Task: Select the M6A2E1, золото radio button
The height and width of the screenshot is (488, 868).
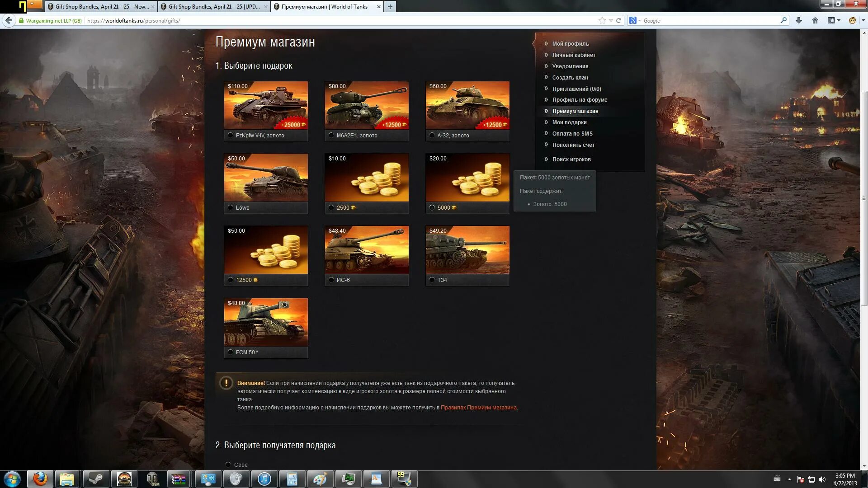Action: point(331,136)
